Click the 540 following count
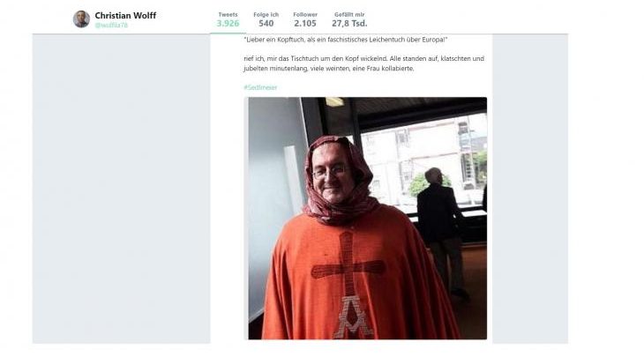The image size is (644, 357). (x=266, y=24)
